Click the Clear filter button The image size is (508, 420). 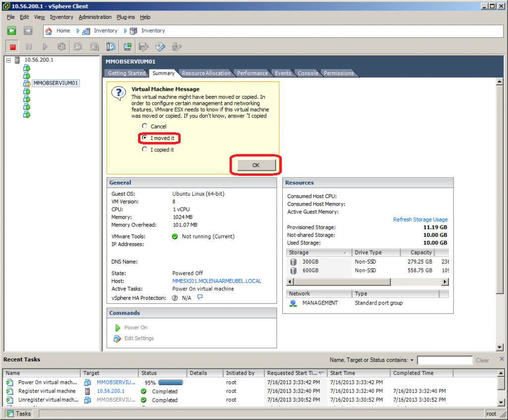pyautogui.click(x=482, y=360)
